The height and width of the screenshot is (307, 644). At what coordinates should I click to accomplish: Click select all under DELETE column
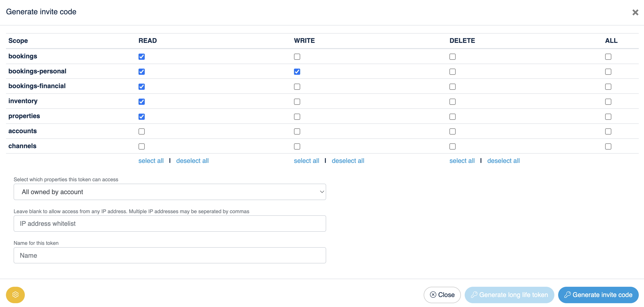pos(462,161)
